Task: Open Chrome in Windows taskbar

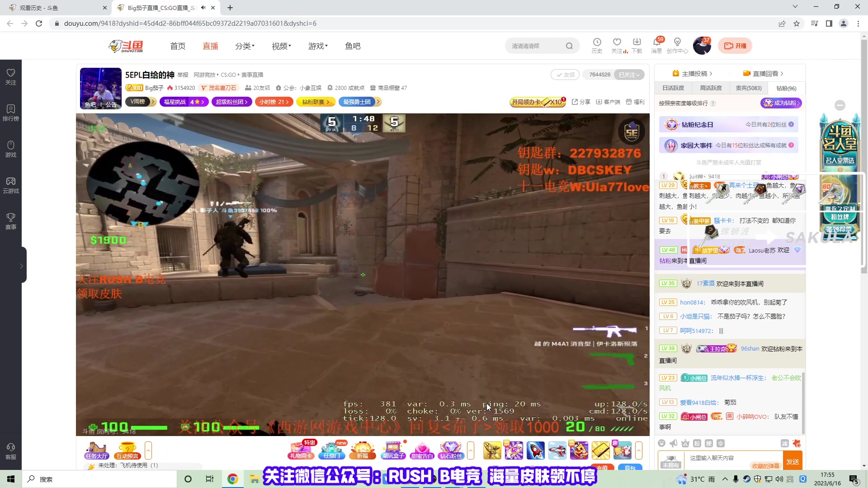Action: coord(232,479)
